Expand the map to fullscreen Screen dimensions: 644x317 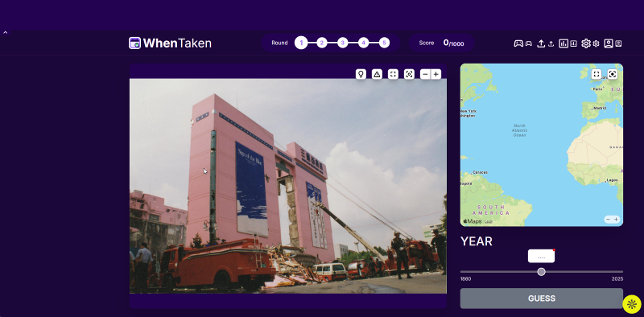point(597,74)
